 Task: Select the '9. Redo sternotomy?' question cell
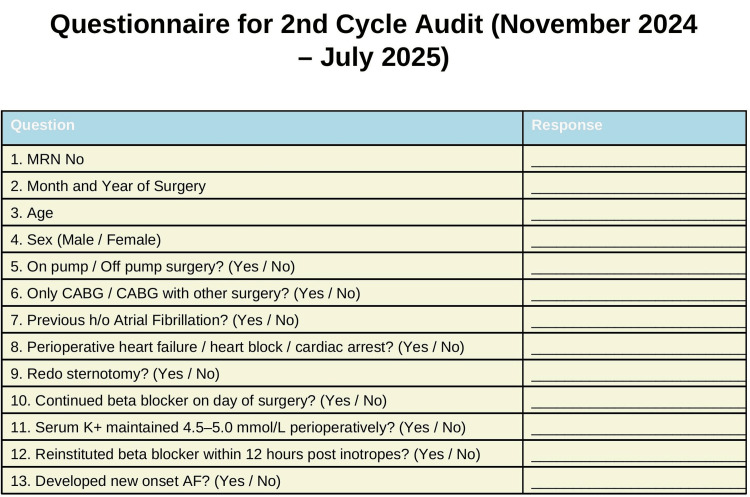coord(262,373)
